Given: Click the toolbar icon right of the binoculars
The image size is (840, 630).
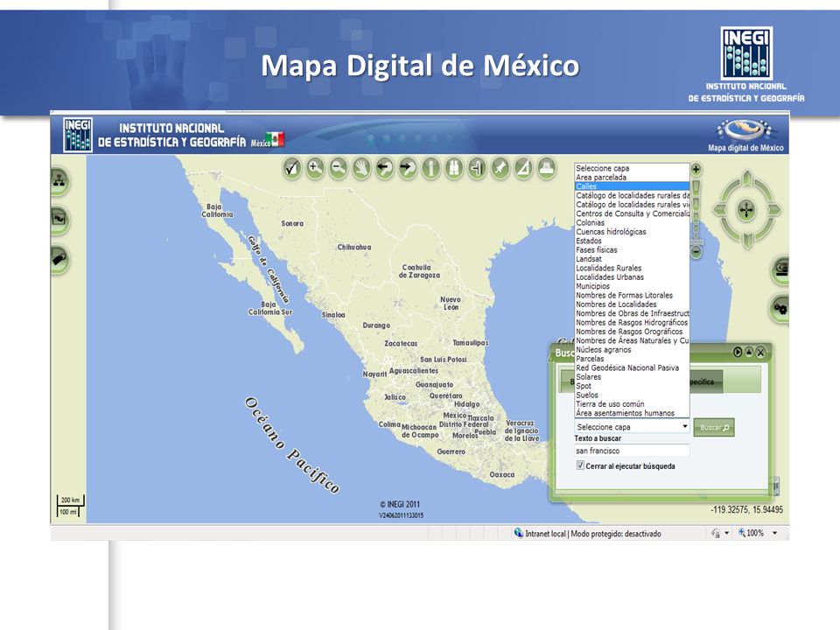Looking at the screenshot, I should click(477, 168).
